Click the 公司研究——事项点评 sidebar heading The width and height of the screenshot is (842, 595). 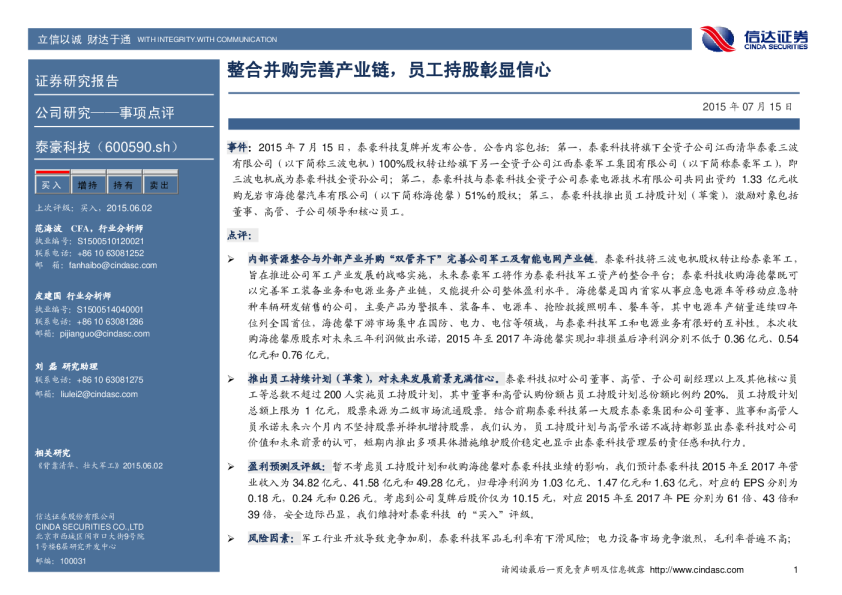point(104,112)
